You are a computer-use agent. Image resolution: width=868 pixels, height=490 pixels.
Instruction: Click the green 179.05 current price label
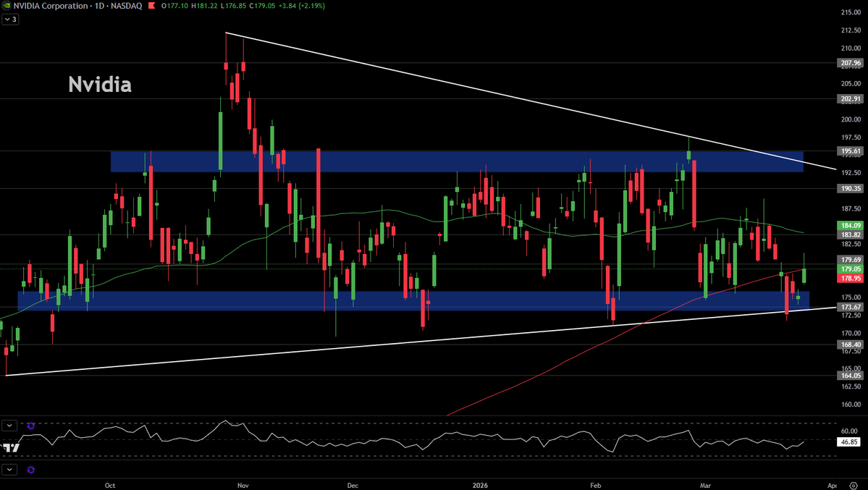coord(851,269)
